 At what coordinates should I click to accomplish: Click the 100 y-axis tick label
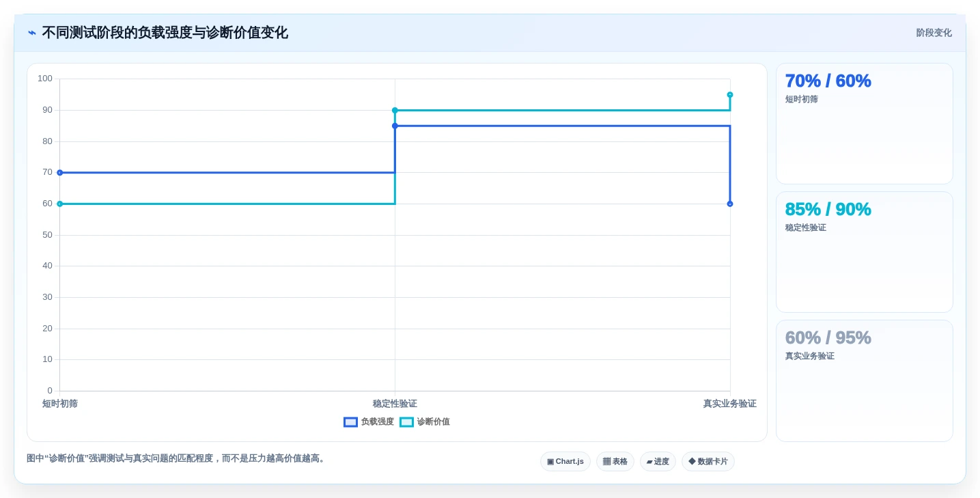45,79
